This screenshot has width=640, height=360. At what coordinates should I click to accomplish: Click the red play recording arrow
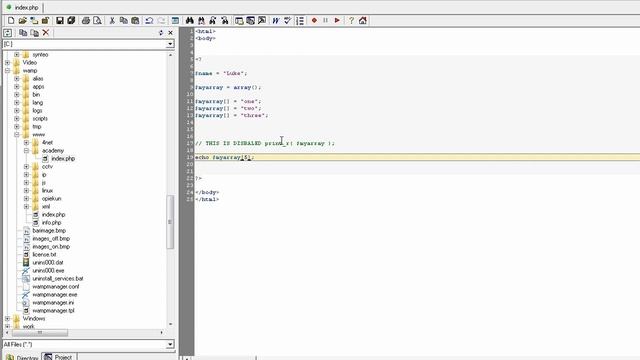coord(337,20)
